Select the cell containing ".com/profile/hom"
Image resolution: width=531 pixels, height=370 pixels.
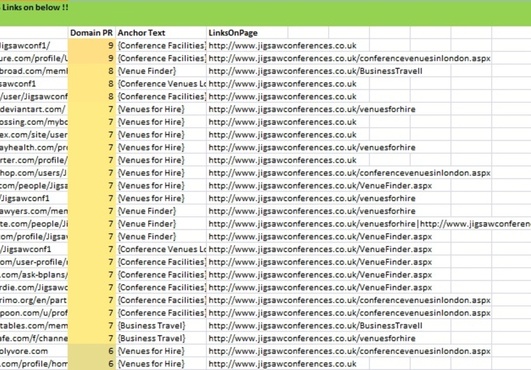click(x=34, y=364)
